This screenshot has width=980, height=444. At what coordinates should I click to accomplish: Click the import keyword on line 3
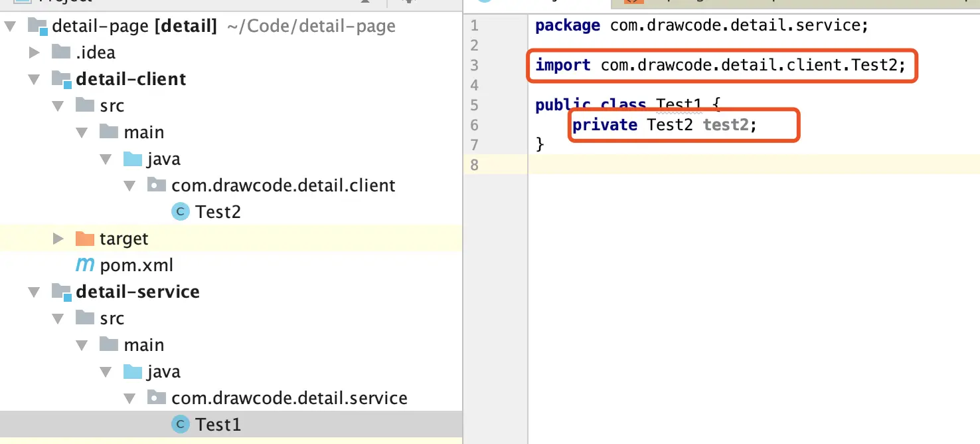[x=563, y=65]
